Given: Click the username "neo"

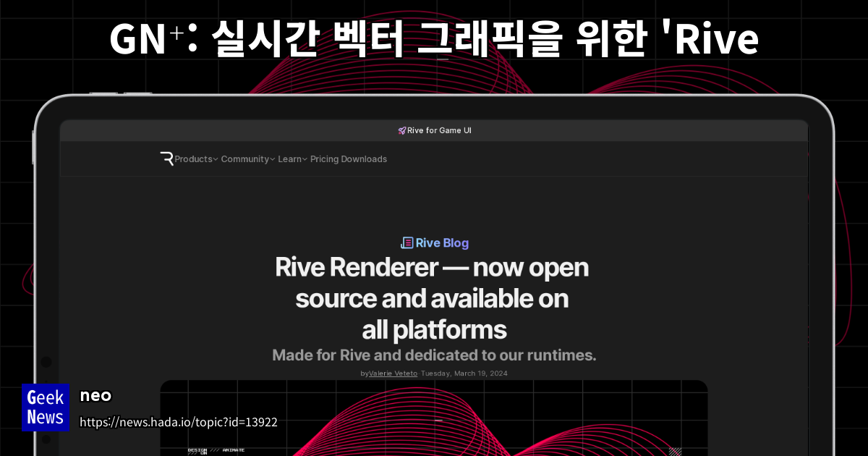Looking at the screenshot, I should (x=95, y=395).
